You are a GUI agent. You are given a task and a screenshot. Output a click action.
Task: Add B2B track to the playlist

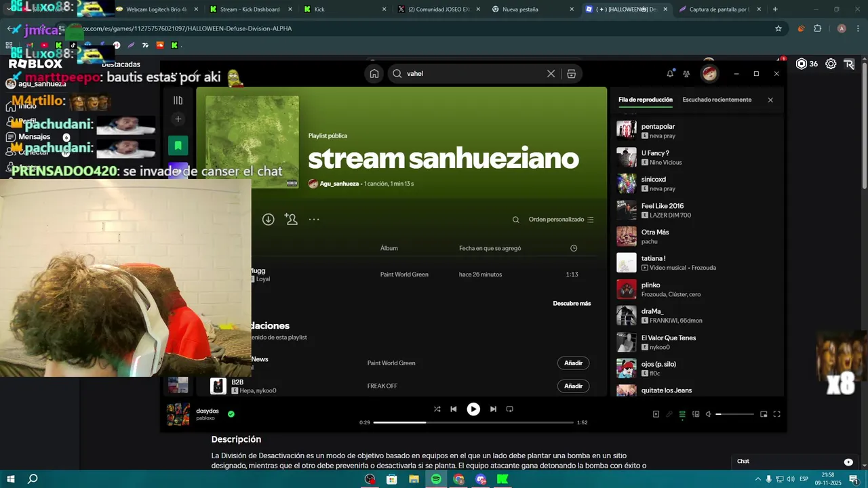[573, 386]
